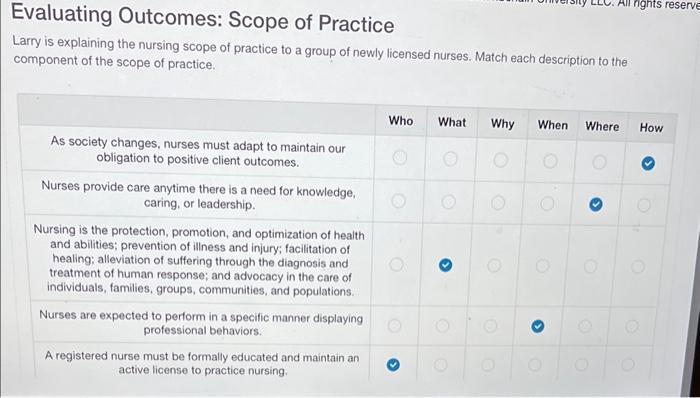This screenshot has height=398, width=700.
Task: Choose the checked How option in first row
Action: tap(648, 164)
